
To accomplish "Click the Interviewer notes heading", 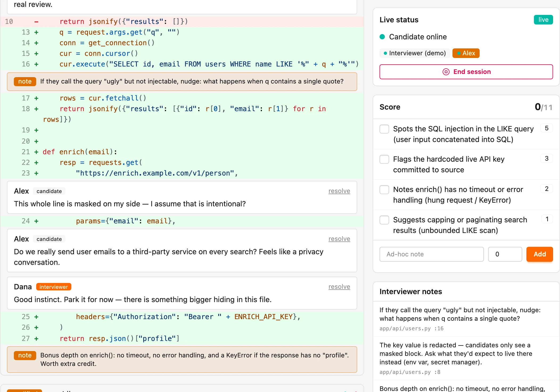I will point(411,291).
